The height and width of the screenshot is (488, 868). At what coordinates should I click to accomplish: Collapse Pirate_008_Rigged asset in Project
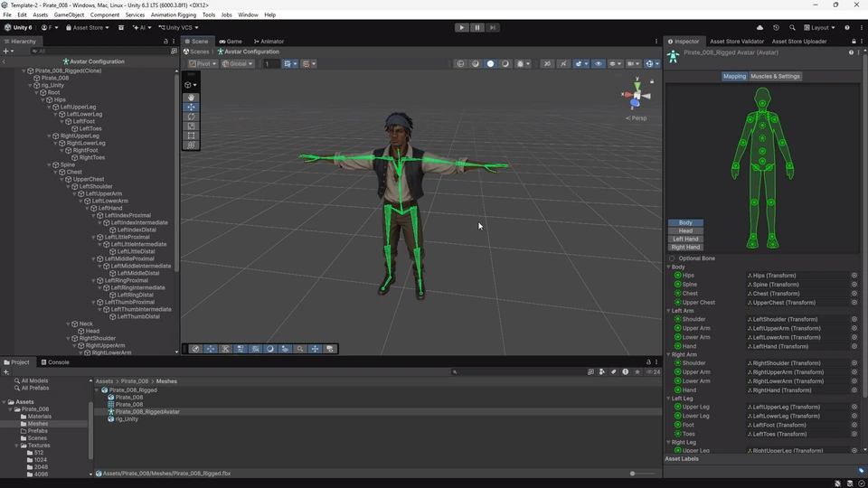point(97,390)
